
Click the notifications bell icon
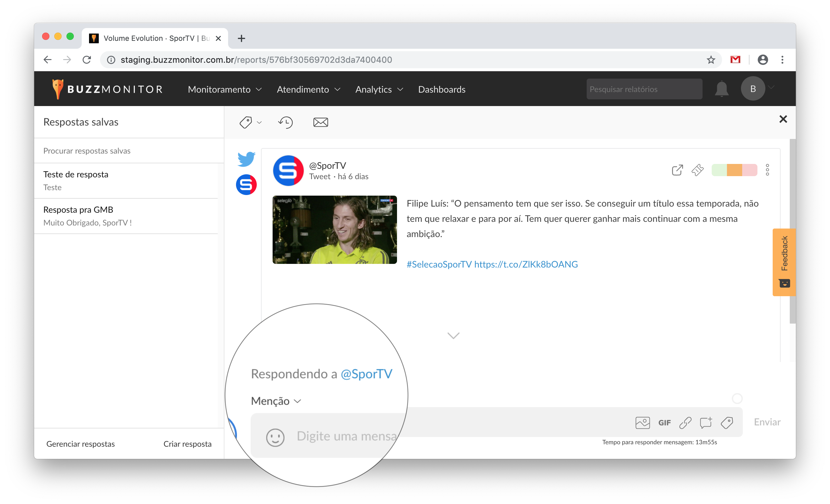pos(721,89)
